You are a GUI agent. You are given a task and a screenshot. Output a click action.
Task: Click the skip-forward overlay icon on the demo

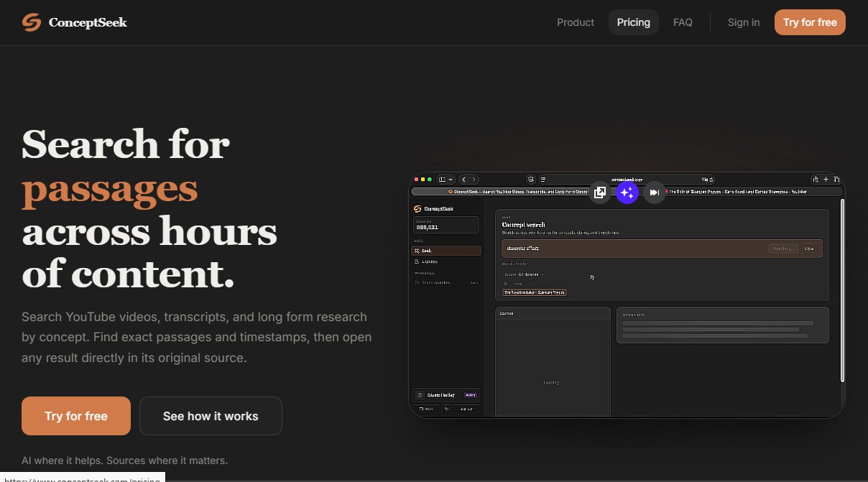(x=654, y=193)
